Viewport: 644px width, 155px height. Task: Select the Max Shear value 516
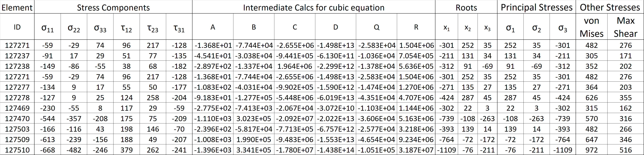click(626, 150)
